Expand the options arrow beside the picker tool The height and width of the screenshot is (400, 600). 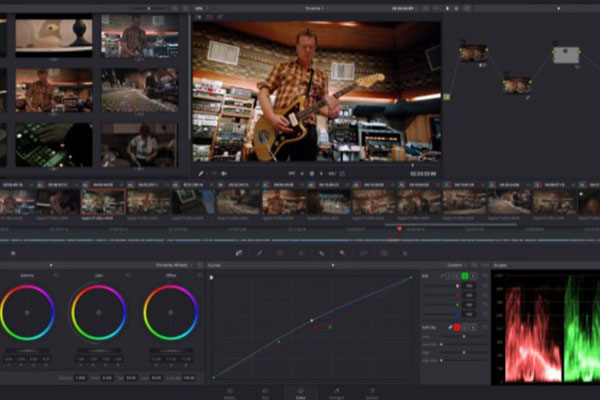point(207,174)
